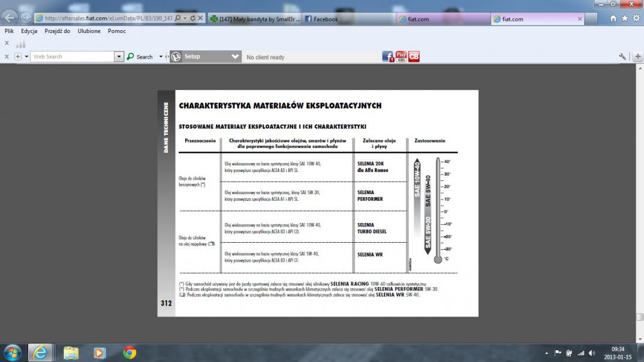Screen dimensions: 644x362
Task: Open the red CB toolbar icon
Action: (x=414, y=57)
